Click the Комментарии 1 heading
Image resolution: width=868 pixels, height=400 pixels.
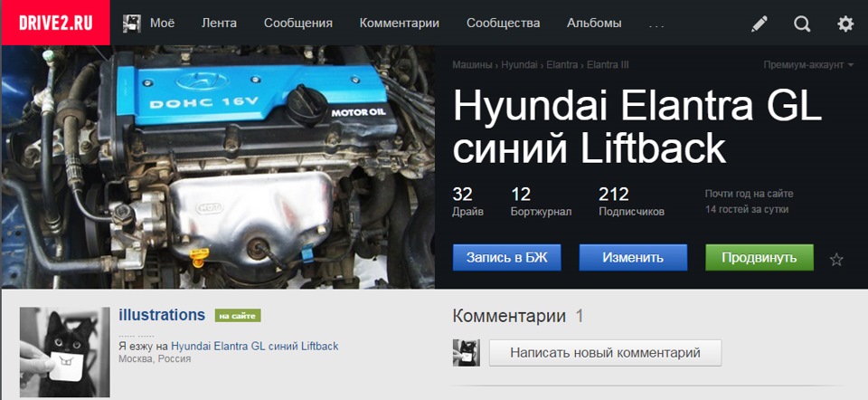tap(518, 317)
